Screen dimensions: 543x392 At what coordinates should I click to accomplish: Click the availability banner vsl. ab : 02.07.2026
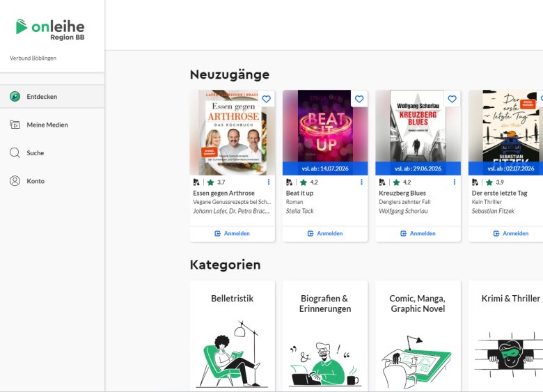click(x=505, y=168)
